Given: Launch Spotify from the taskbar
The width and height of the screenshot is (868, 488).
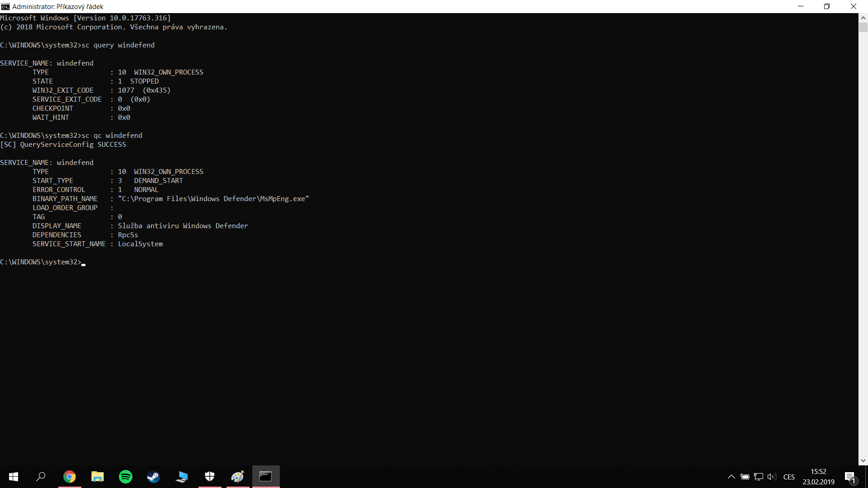Looking at the screenshot, I should pyautogui.click(x=125, y=477).
